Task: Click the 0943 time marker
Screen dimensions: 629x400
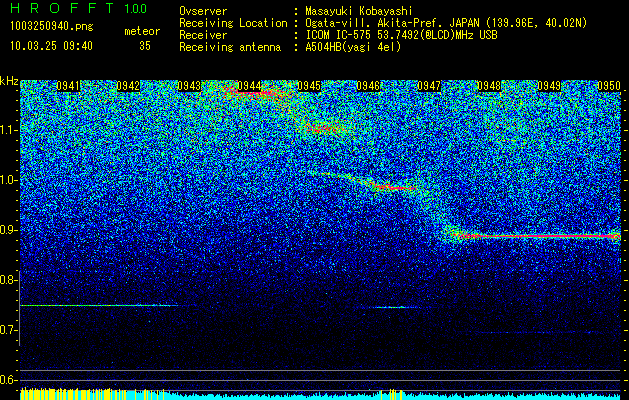Action: pos(189,86)
